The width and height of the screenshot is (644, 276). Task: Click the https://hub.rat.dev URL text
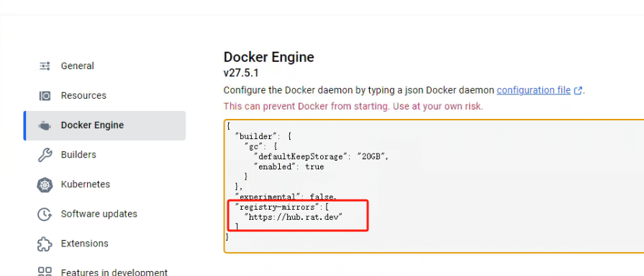coord(294,217)
